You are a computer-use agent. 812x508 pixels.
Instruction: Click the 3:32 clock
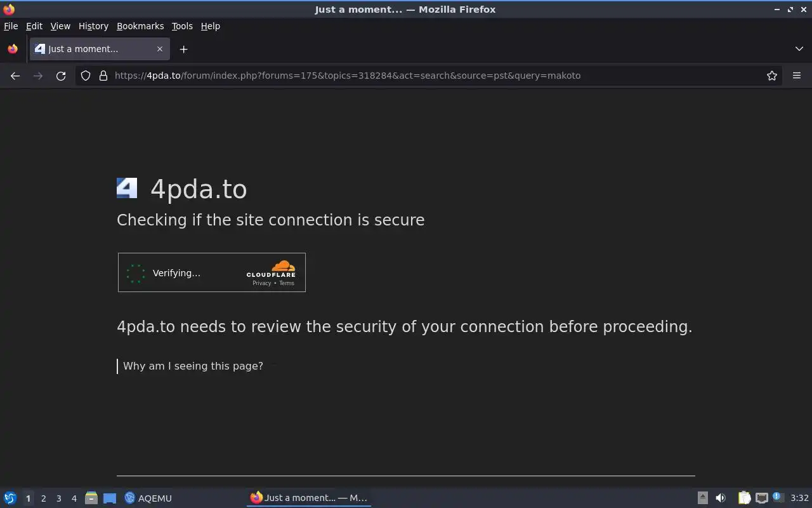pos(799,498)
